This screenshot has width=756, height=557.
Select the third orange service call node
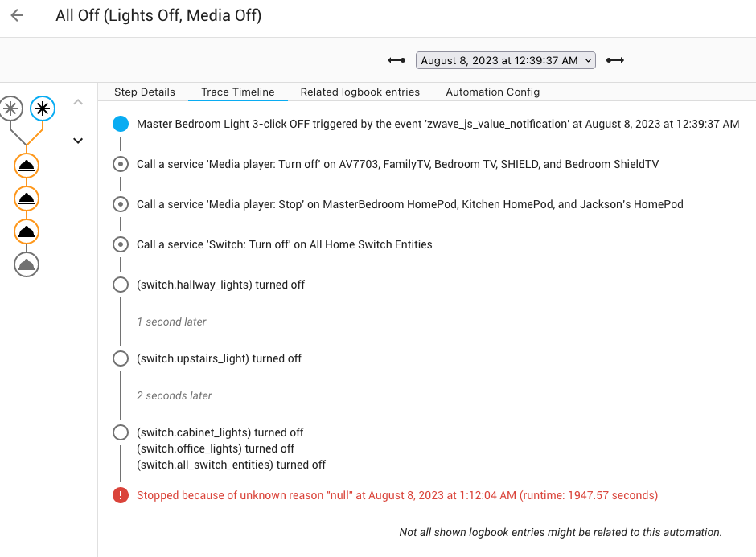click(27, 231)
